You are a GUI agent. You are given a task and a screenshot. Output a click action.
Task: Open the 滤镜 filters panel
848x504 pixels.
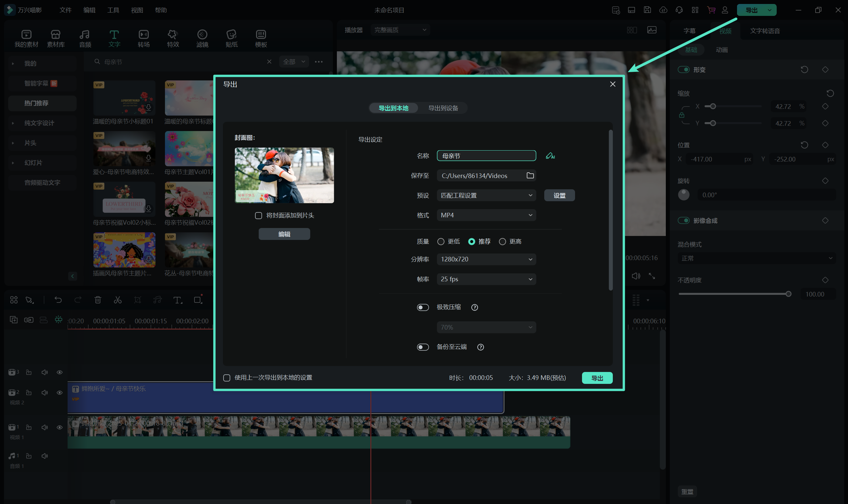[202, 38]
